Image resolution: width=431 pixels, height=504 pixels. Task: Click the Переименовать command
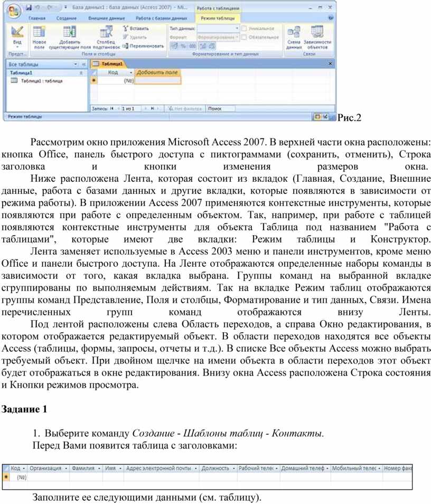pyautogui.click(x=143, y=46)
